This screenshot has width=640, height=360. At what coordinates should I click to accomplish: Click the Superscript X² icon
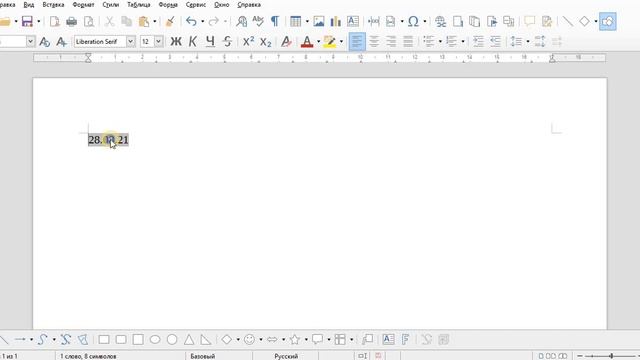248,41
